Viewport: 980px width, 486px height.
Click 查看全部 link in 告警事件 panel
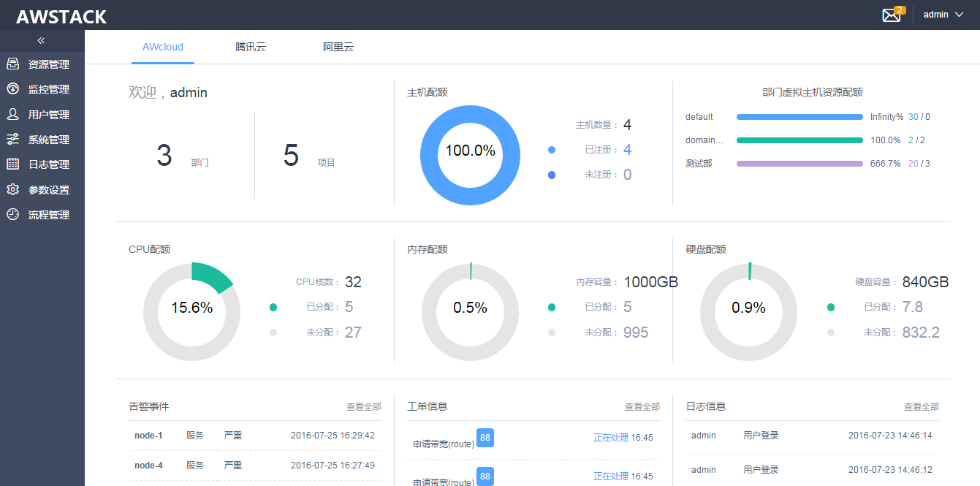pos(363,407)
